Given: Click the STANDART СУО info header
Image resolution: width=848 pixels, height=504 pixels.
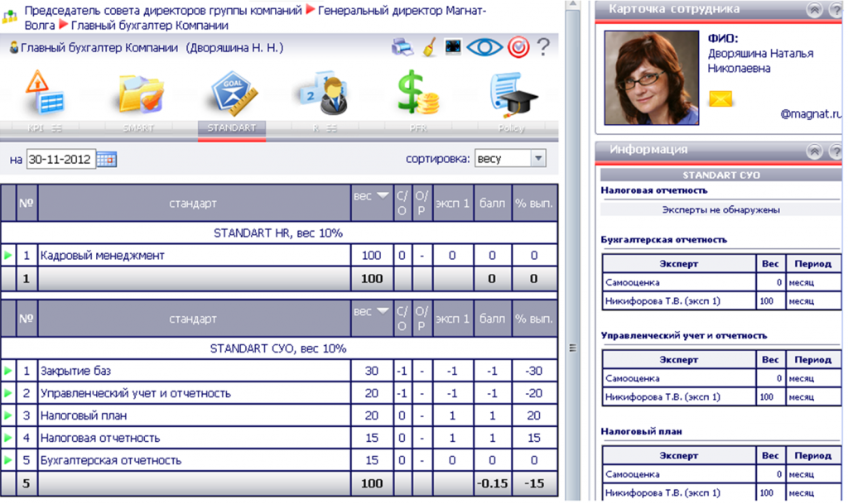Looking at the screenshot, I should coord(721,175).
